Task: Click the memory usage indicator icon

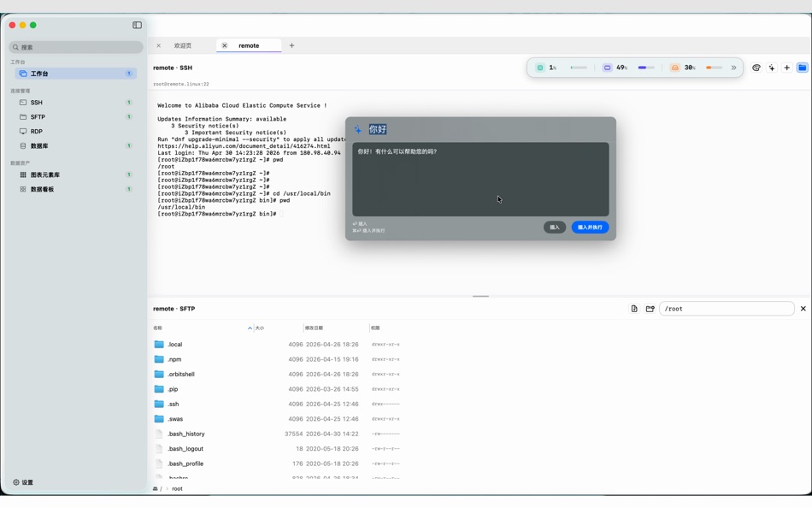Action: (x=608, y=68)
